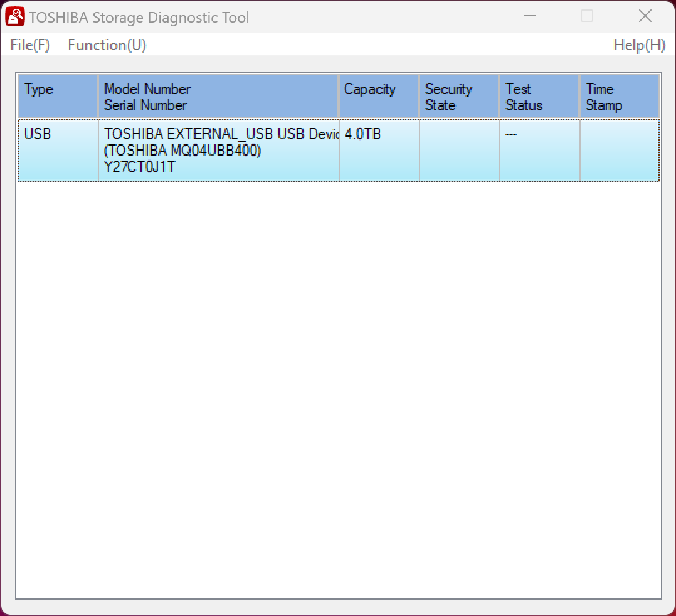676x616 pixels.
Task: Open the File(F) menu
Action: tap(29, 45)
